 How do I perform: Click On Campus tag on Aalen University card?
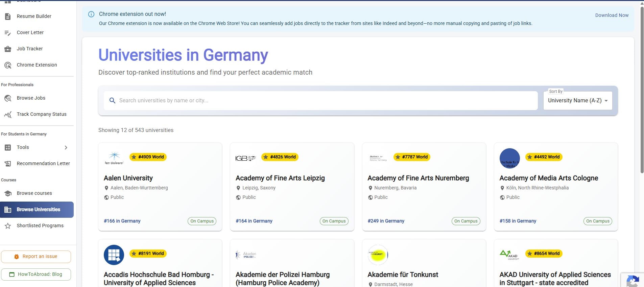tap(202, 221)
